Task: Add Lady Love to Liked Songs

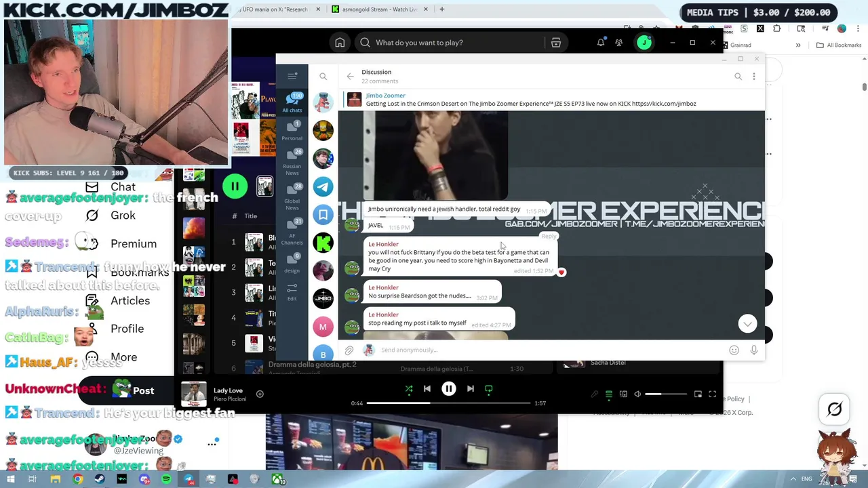Action: click(260, 394)
